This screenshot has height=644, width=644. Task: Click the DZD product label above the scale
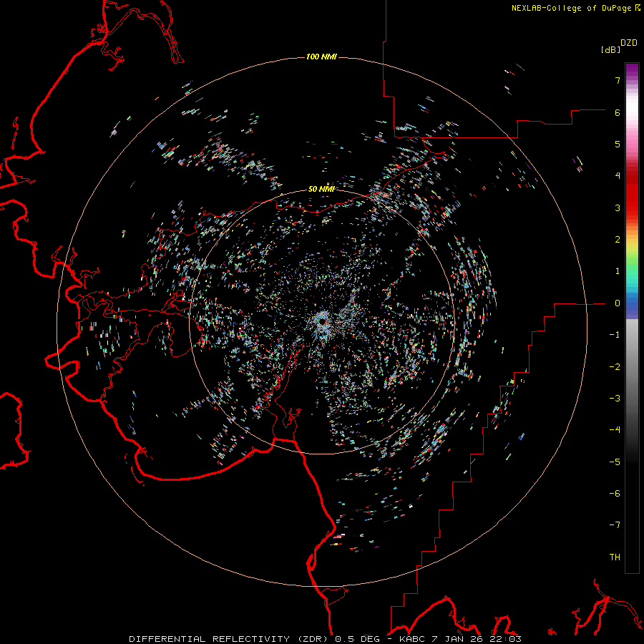click(629, 43)
